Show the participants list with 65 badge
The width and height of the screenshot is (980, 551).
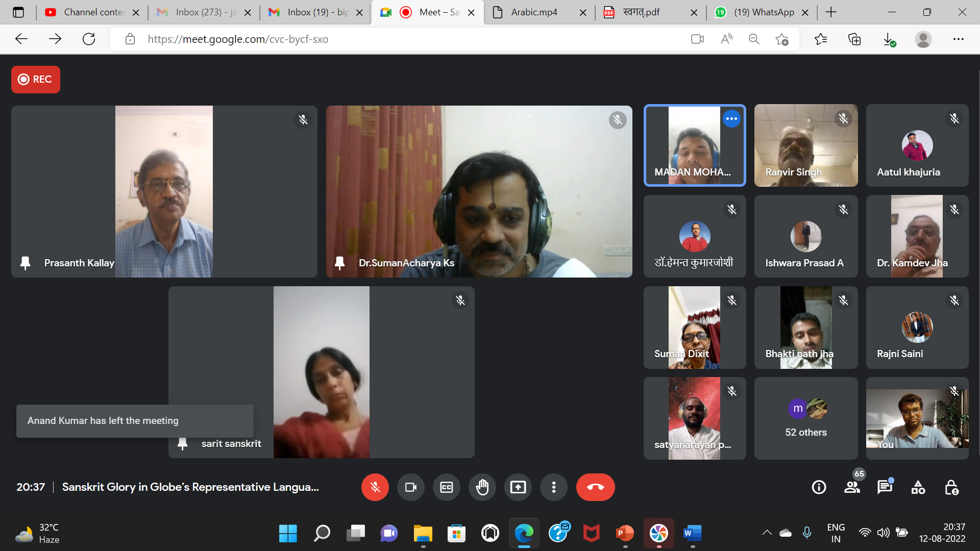(852, 487)
